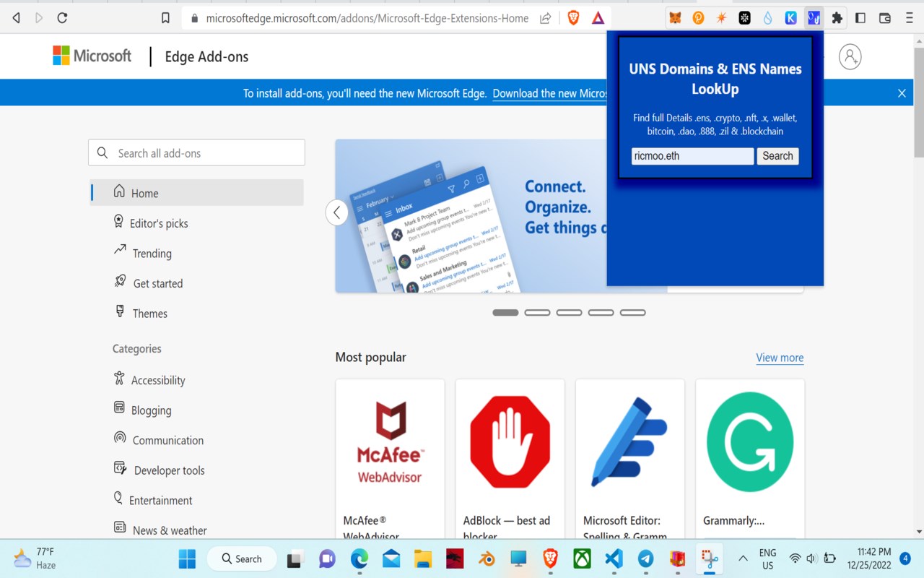Open the orange starburst extension icon

pyautogui.click(x=721, y=18)
